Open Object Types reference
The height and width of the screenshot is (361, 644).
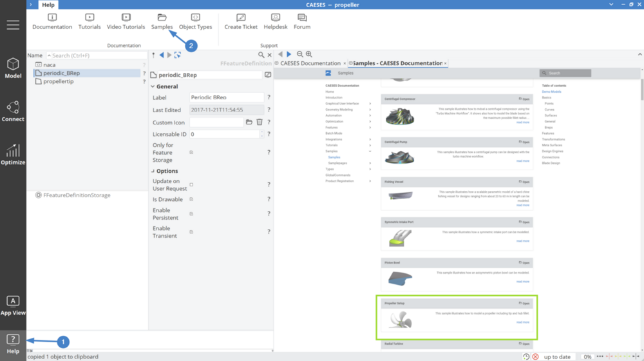[196, 21]
